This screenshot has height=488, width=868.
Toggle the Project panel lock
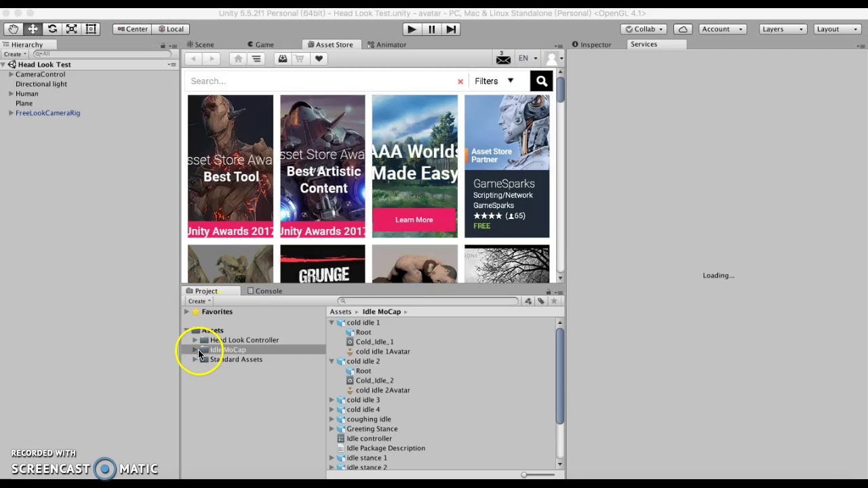coord(548,291)
